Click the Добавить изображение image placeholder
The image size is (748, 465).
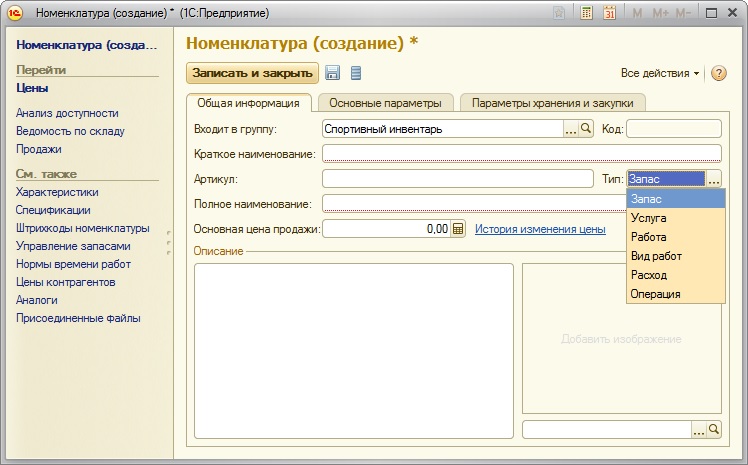click(621, 339)
